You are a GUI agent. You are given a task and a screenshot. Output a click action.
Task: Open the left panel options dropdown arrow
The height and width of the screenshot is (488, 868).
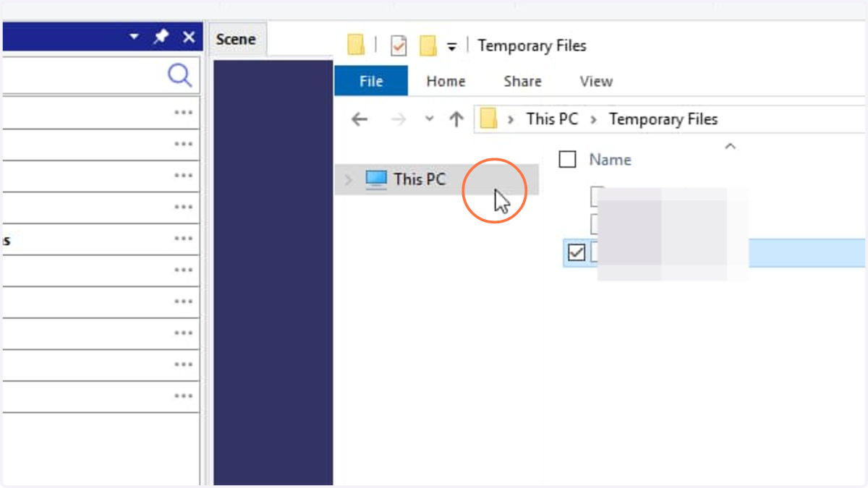134,37
